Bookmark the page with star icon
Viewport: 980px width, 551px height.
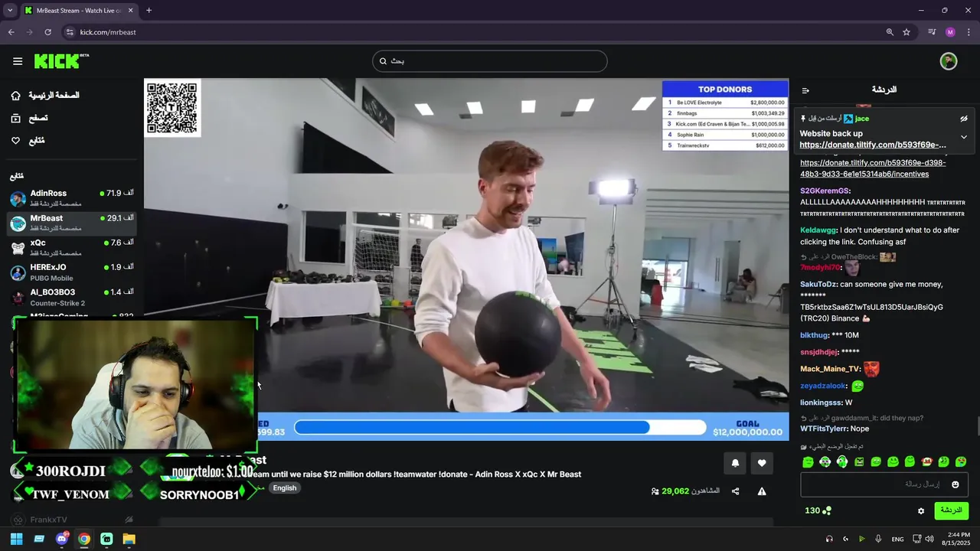pyautogui.click(x=906, y=32)
